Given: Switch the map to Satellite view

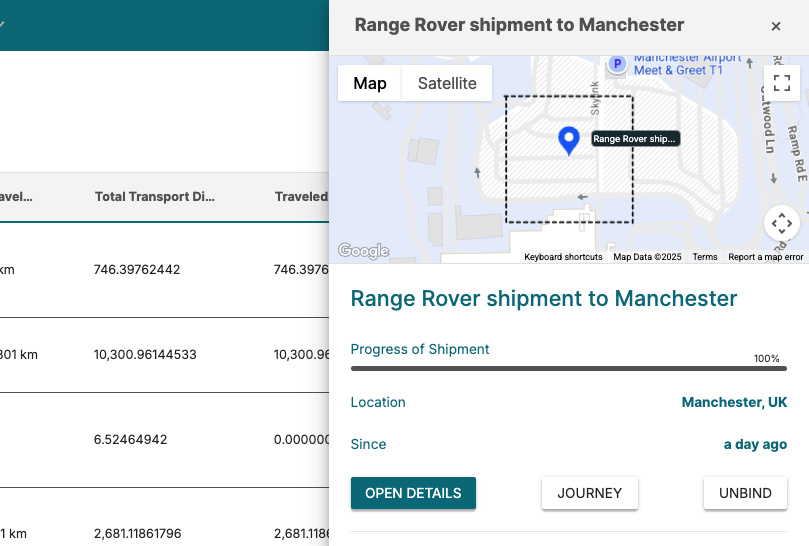Looking at the screenshot, I should (x=447, y=84).
